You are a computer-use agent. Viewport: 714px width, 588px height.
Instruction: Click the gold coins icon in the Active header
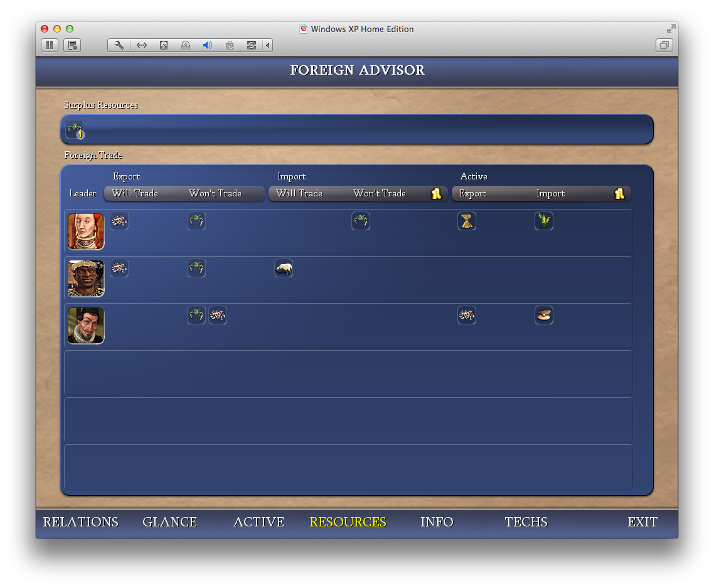[619, 193]
